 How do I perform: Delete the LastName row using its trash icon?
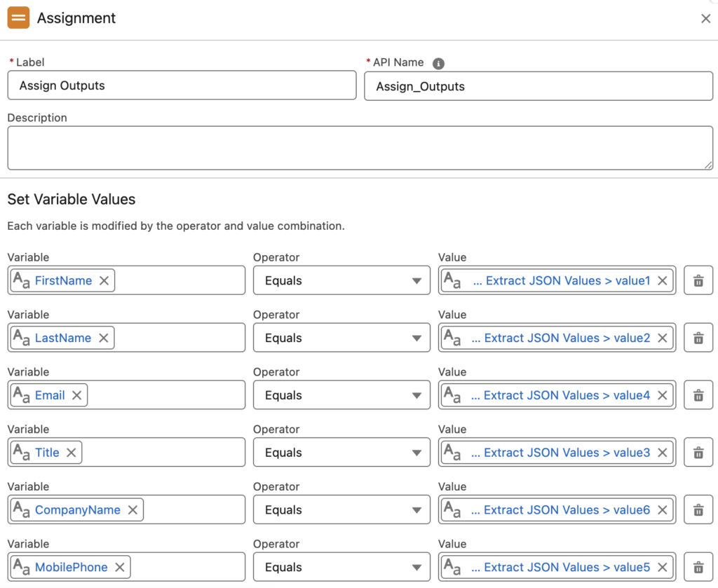[698, 338]
